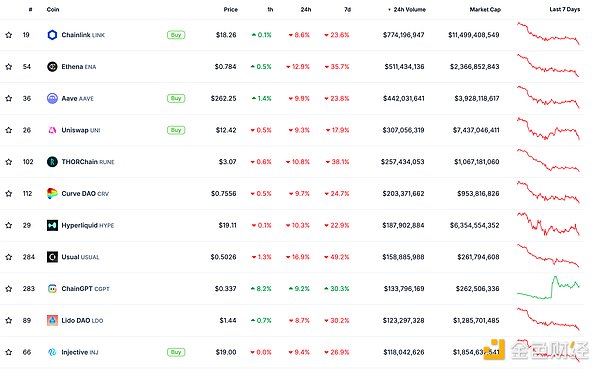Click the Curve DAO rainbow logo
Image resolution: width=600 pixels, height=371 pixels.
(52, 194)
